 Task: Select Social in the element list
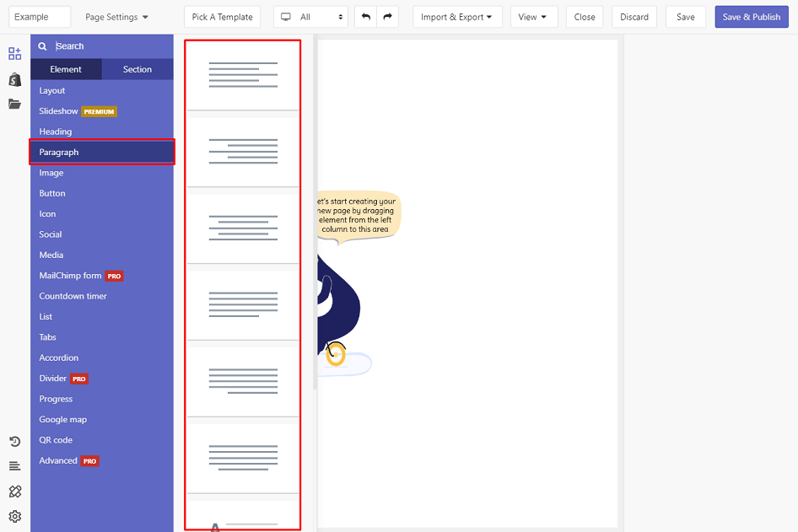(x=102, y=234)
